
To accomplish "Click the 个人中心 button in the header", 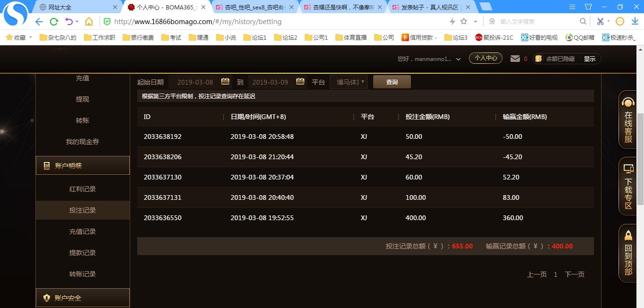I will pyautogui.click(x=485, y=58).
